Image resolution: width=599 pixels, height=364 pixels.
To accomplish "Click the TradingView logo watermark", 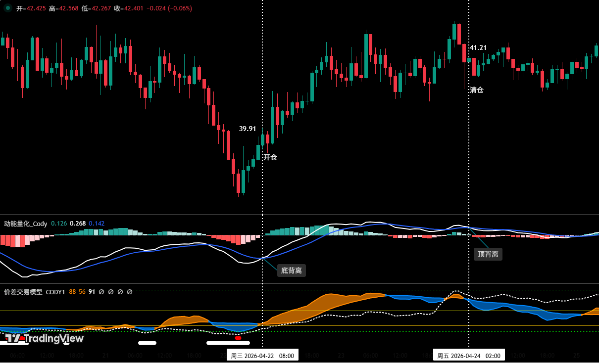I will pos(45,339).
